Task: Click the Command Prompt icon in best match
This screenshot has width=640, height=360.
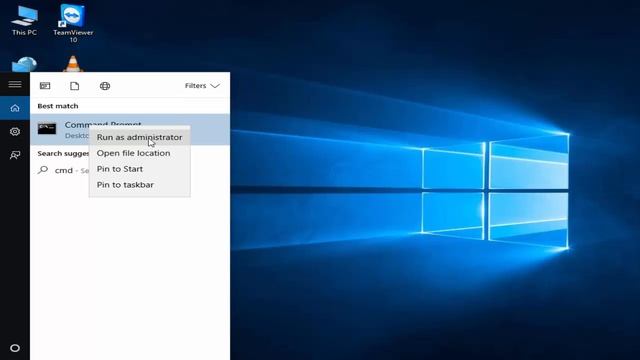Action: click(47, 129)
